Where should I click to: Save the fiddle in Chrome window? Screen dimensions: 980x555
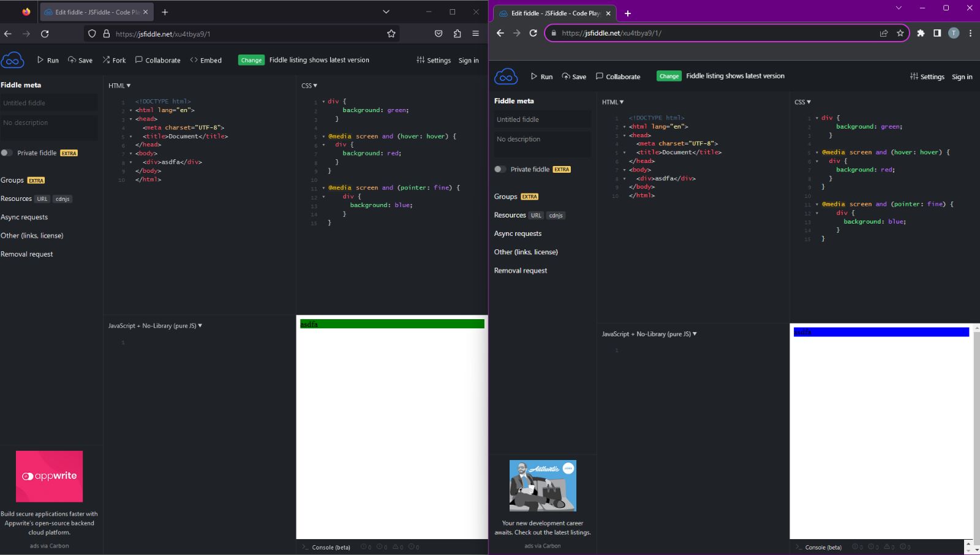[x=574, y=77]
